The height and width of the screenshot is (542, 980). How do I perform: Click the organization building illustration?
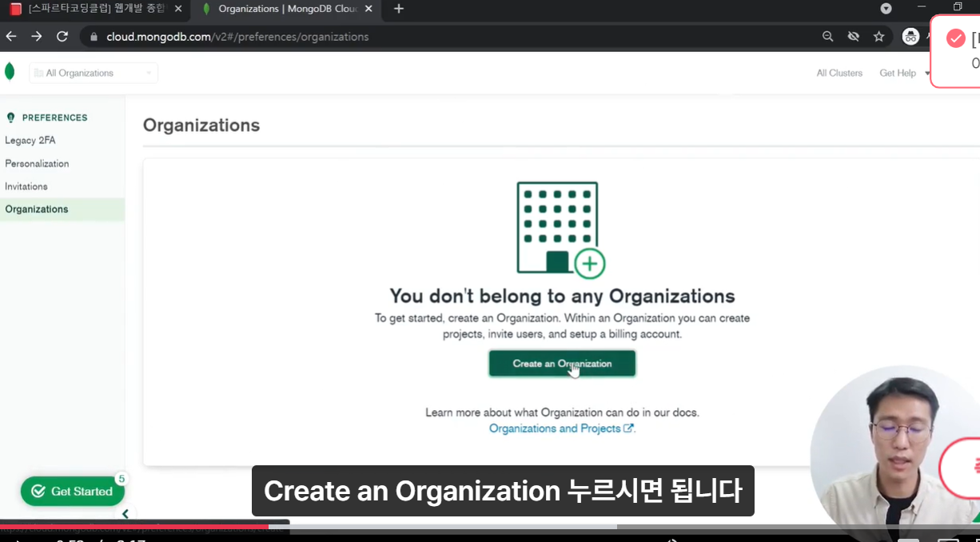[560, 229]
